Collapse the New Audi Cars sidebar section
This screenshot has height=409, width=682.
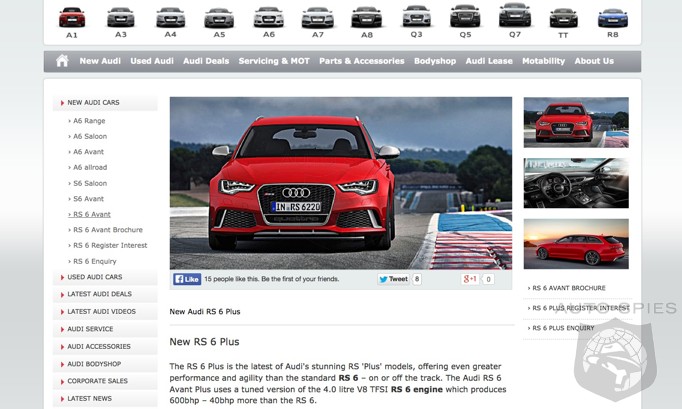pos(93,103)
